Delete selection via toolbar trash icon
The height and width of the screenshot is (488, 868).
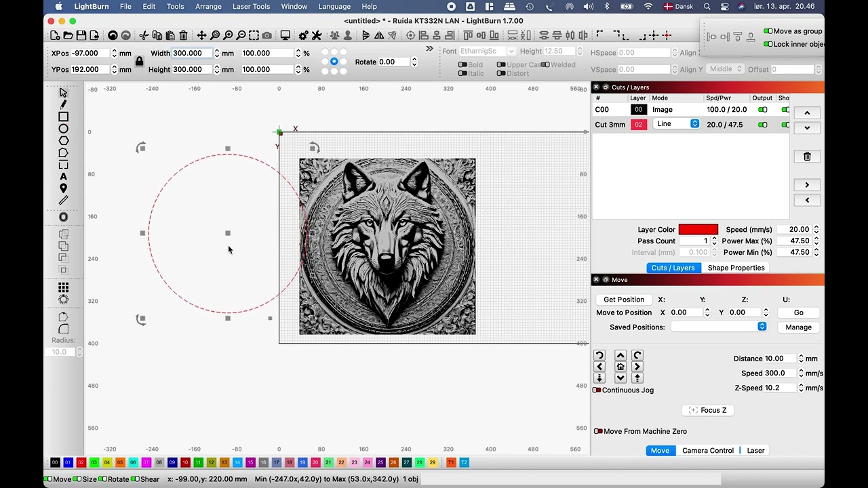point(183,35)
